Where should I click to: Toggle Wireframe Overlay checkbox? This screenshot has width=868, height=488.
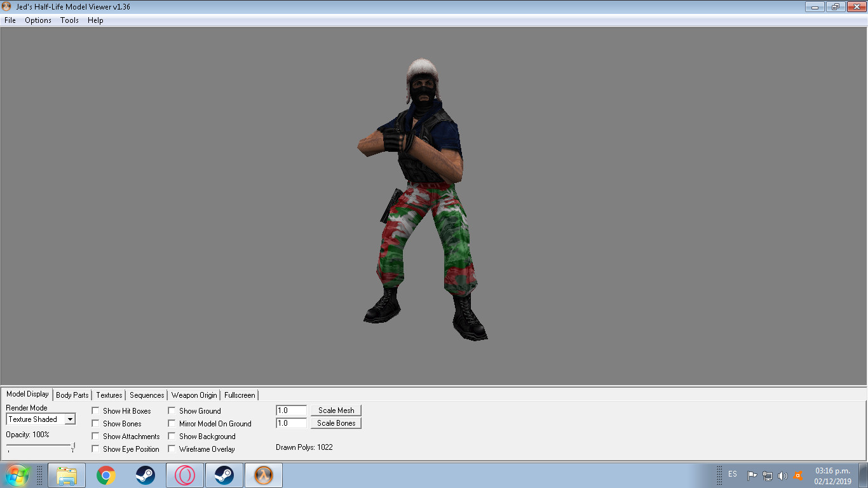[172, 449]
